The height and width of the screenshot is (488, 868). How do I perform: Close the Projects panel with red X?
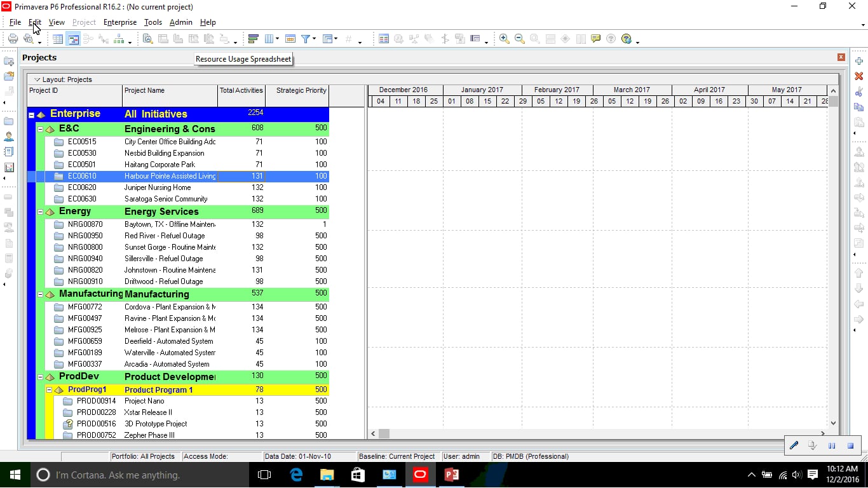pyautogui.click(x=841, y=57)
